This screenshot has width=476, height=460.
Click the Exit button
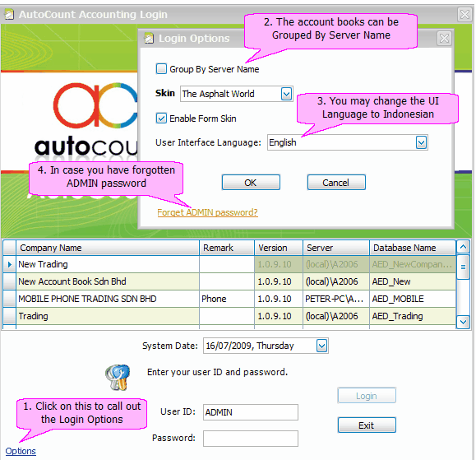tap(367, 425)
